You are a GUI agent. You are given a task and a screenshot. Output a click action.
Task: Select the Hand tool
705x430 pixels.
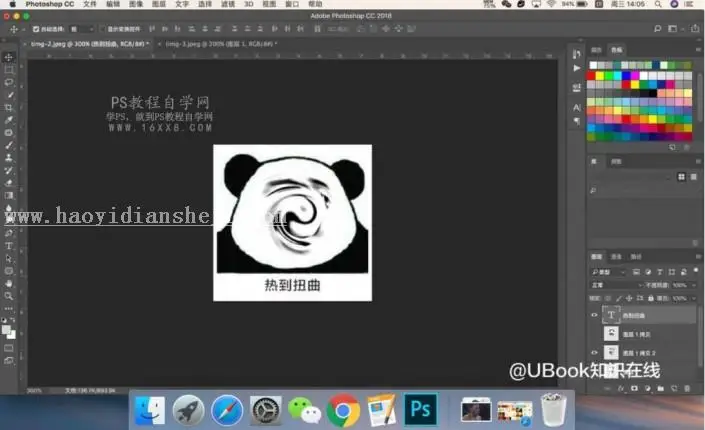coord(9,284)
